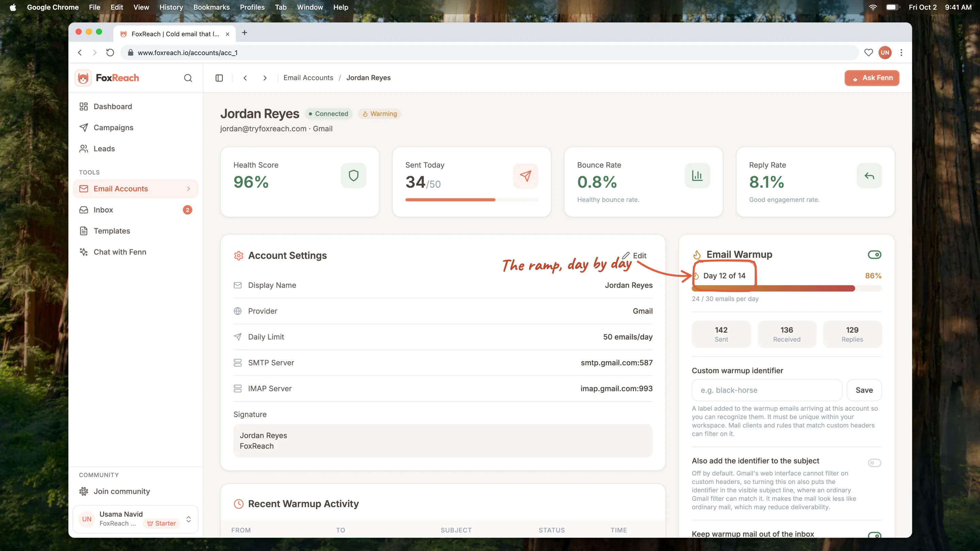Click the Bounce Rate chart icon
Screen dimensions: 980x551
coord(697,175)
